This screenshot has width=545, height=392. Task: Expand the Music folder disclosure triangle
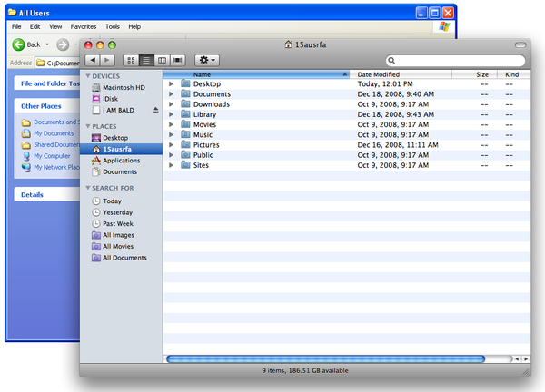pyautogui.click(x=171, y=134)
